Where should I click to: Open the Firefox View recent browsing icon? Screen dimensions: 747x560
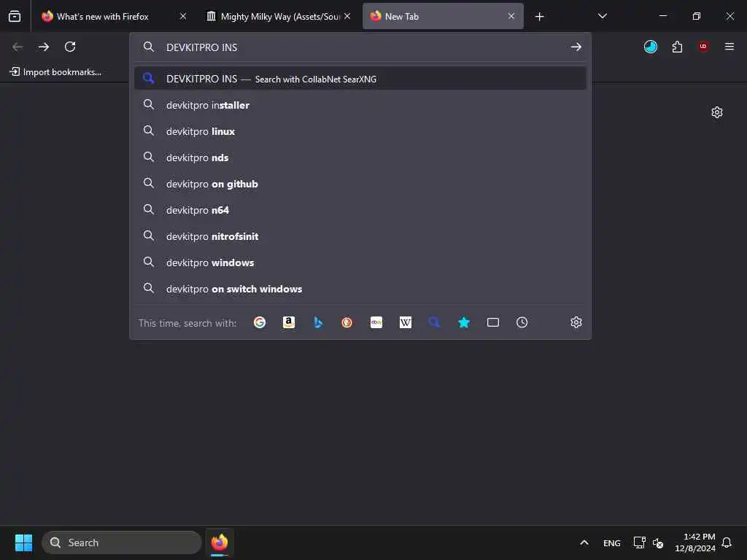pyautogui.click(x=15, y=16)
